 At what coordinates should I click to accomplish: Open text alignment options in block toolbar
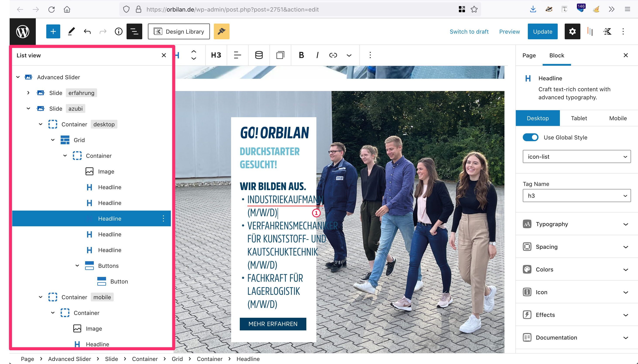[237, 55]
